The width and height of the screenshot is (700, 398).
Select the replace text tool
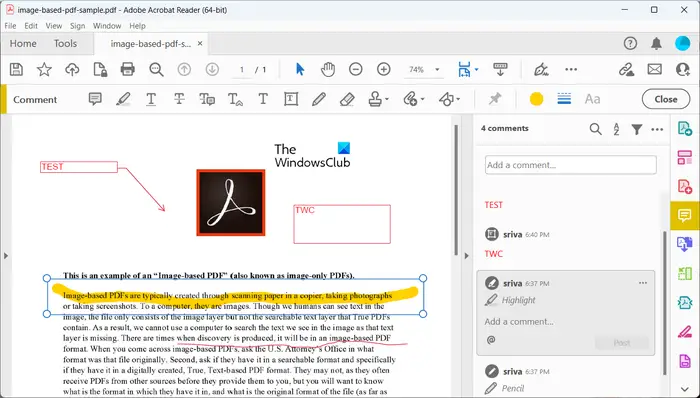[207, 99]
